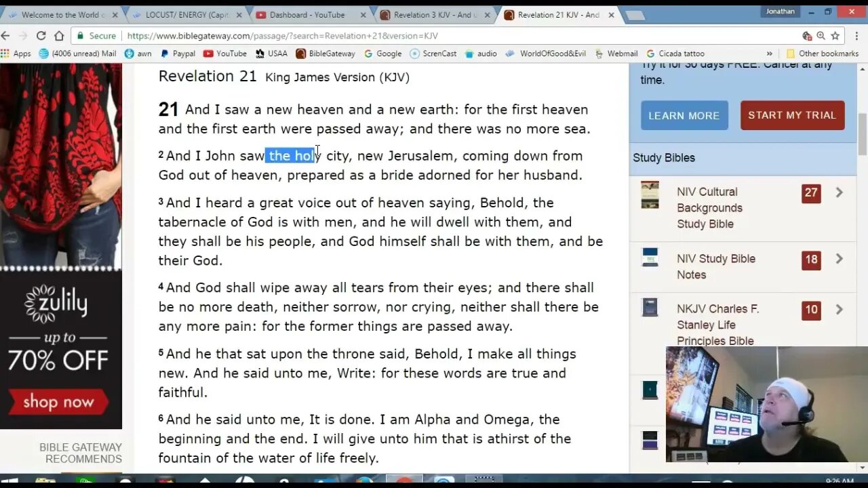Screen dimensions: 868x488
Task: Open the WorldOfGood&Evil bookmark
Action: [546, 54]
